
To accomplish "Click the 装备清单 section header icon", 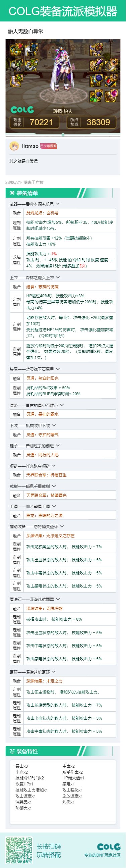I will click(x=12, y=193).
